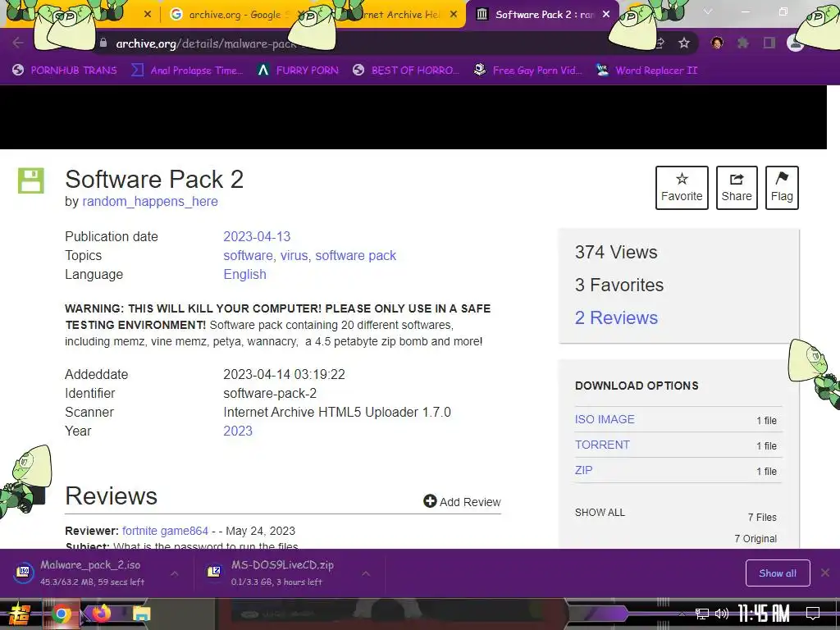Jump to 2 Reviews
This screenshot has height=630, width=840.
tap(616, 317)
